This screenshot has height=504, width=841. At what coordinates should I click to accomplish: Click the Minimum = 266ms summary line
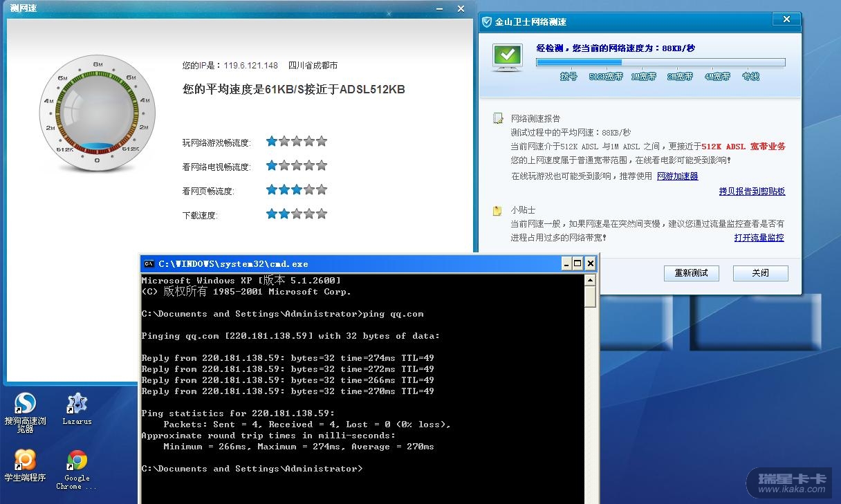(299, 447)
